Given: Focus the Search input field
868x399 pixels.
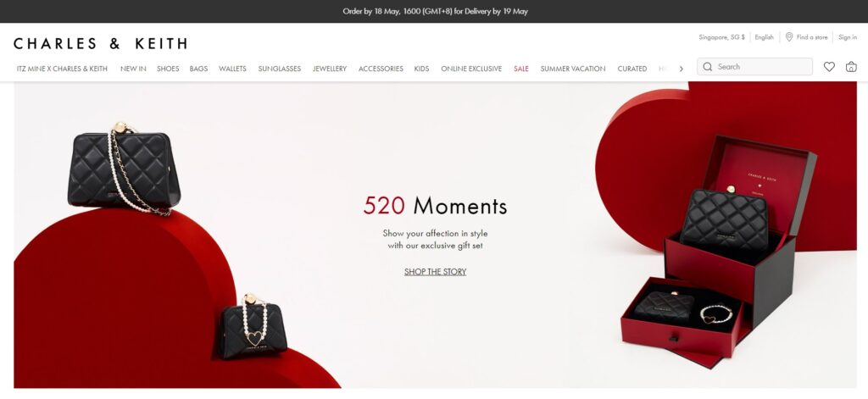Looking at the screenshot, I should (x=755, y=67).
